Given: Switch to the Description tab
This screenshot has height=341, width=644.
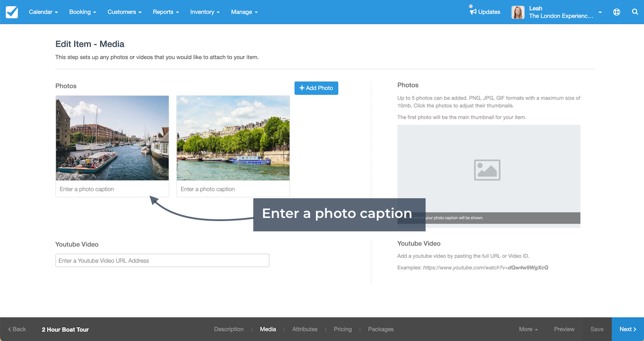Looking at the screenshot, I should point(229,329).
